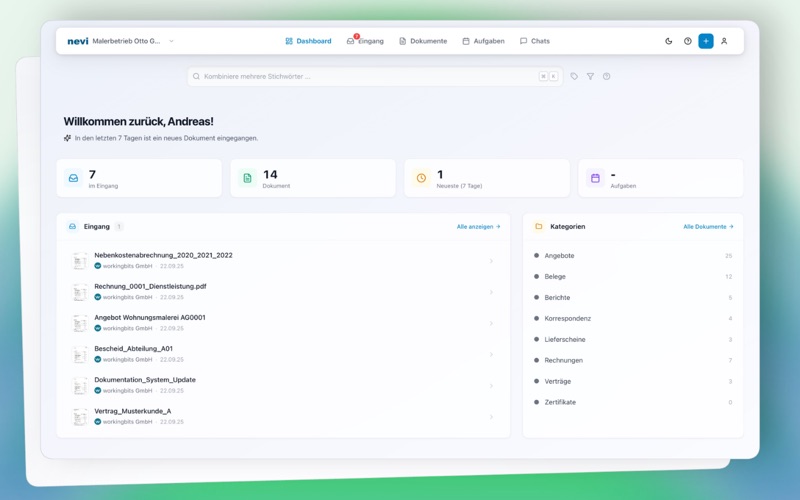
Task: Open the Dashboard tab
Action: (x=308, y=41)
